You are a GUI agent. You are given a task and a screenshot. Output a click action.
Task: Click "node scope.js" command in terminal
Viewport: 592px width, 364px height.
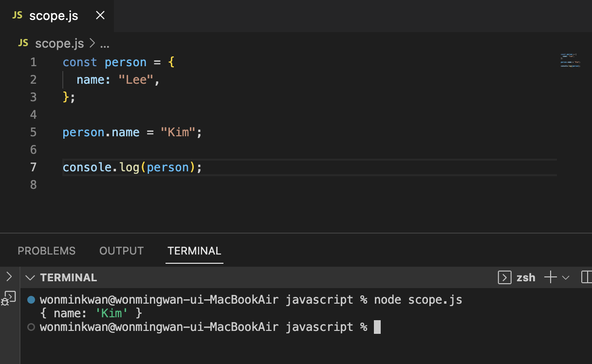(x=418, y=300)
